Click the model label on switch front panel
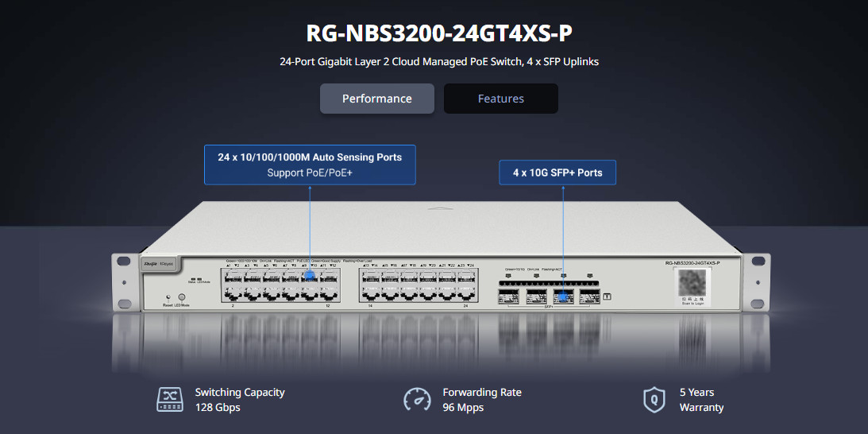This screenshot has width=868, height=434. (x=694, y=263)
